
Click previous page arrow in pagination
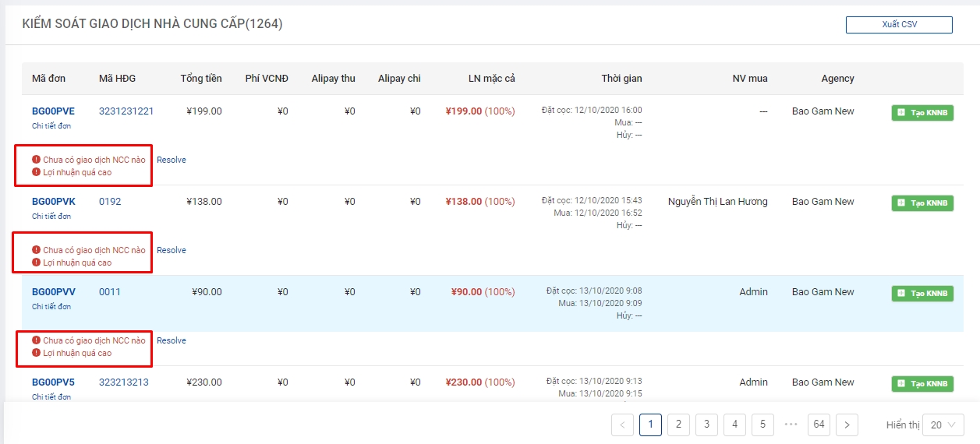tap(622, 425)
